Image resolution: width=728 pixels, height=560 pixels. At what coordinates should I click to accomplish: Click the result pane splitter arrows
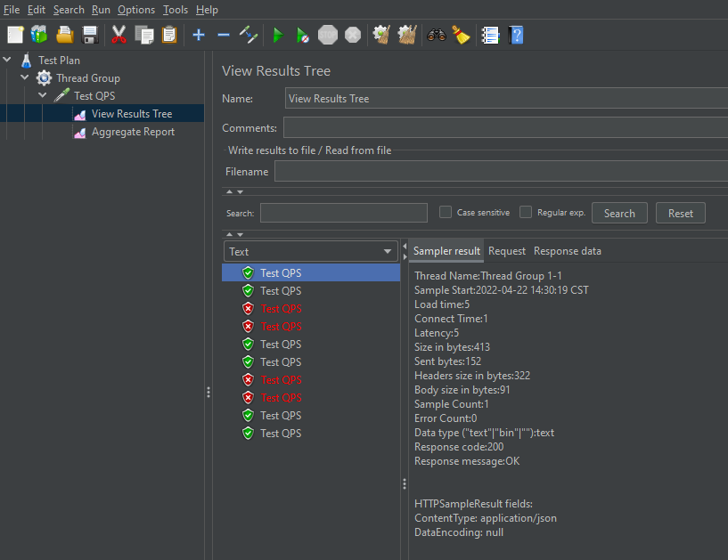[405, 251]
